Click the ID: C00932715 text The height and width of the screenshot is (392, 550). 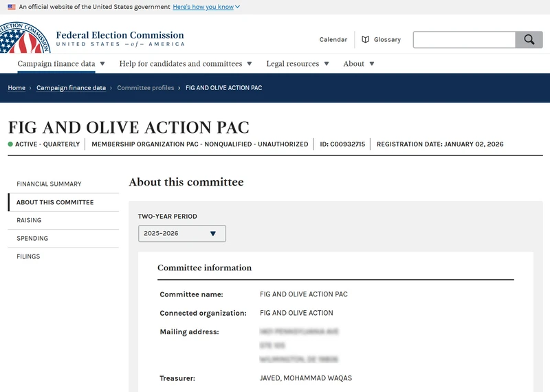point(342,144)
